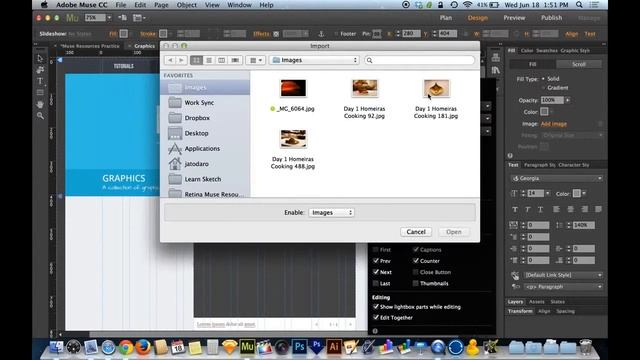Toggle the Last checkbox
Image resolution: width=640 pixels, height=360 pixels.
[x=376, y=283]
